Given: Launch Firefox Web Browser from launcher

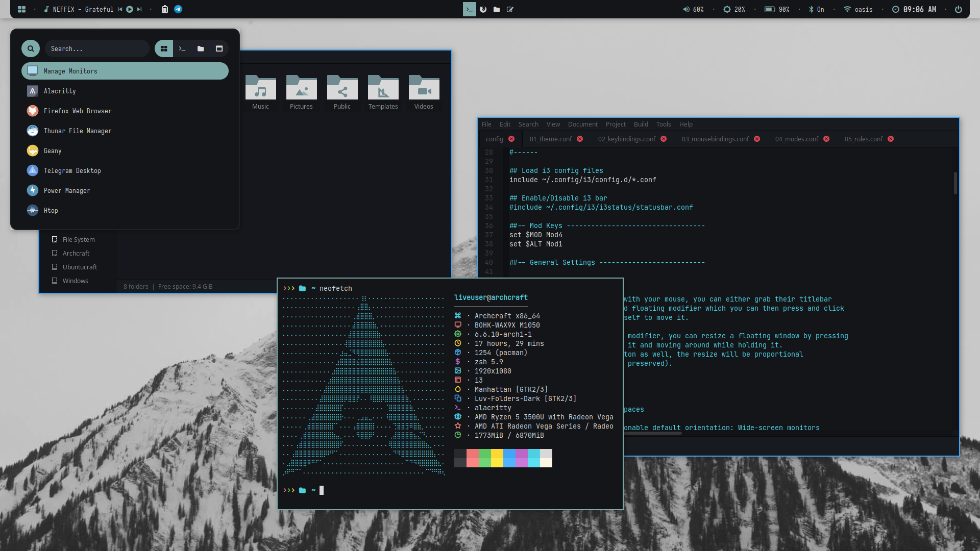Looking at the screenshot, I should [77, 111].
